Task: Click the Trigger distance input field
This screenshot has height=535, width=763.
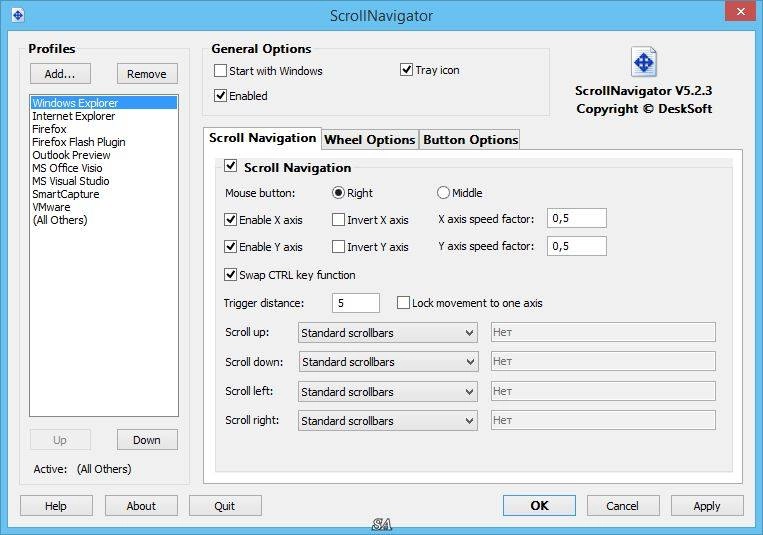Action: tap(356, 303)
